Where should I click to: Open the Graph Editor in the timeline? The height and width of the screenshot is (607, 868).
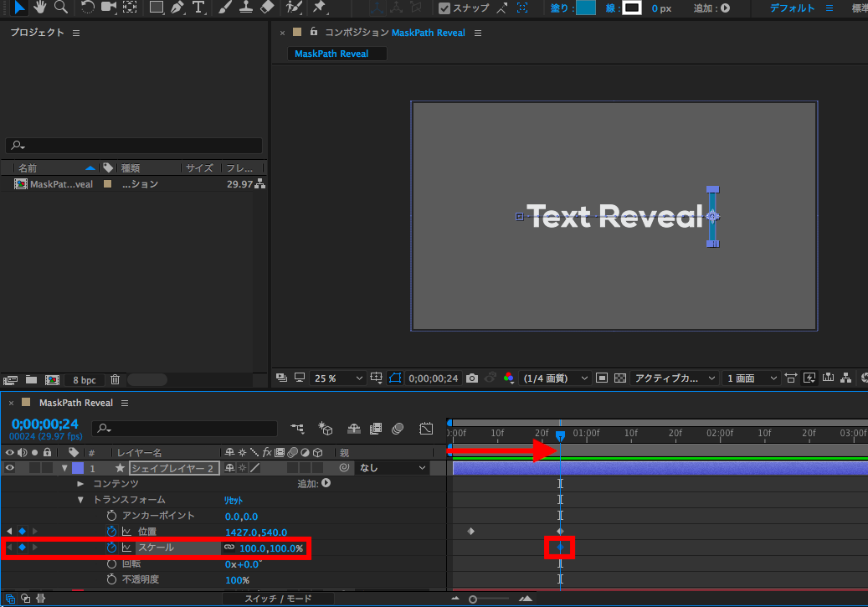click(x=426, y=429)
